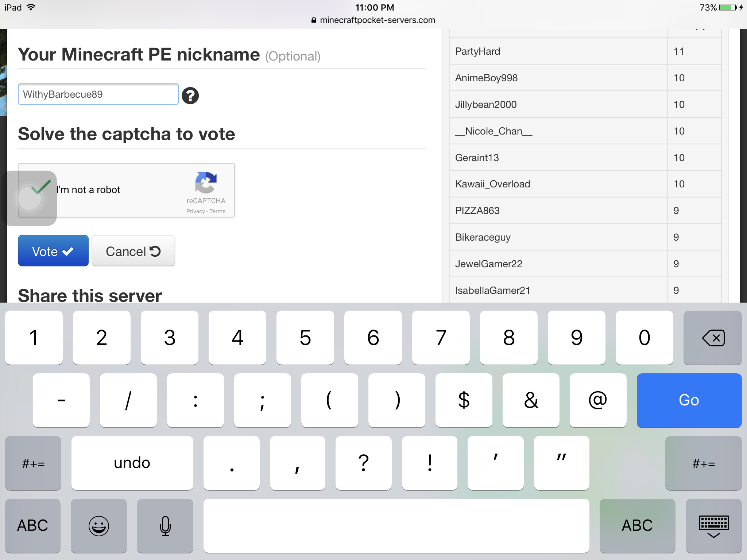Select Bikeraceguy in the voters table

click(x=483, y=237)
